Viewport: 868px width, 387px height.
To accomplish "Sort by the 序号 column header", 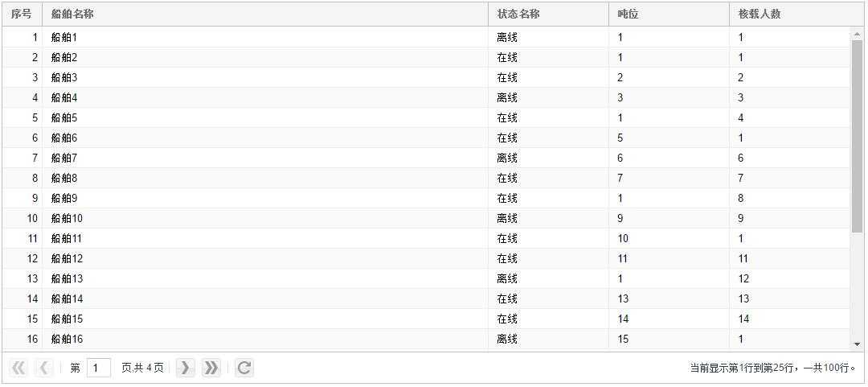I will coord(23,14).
